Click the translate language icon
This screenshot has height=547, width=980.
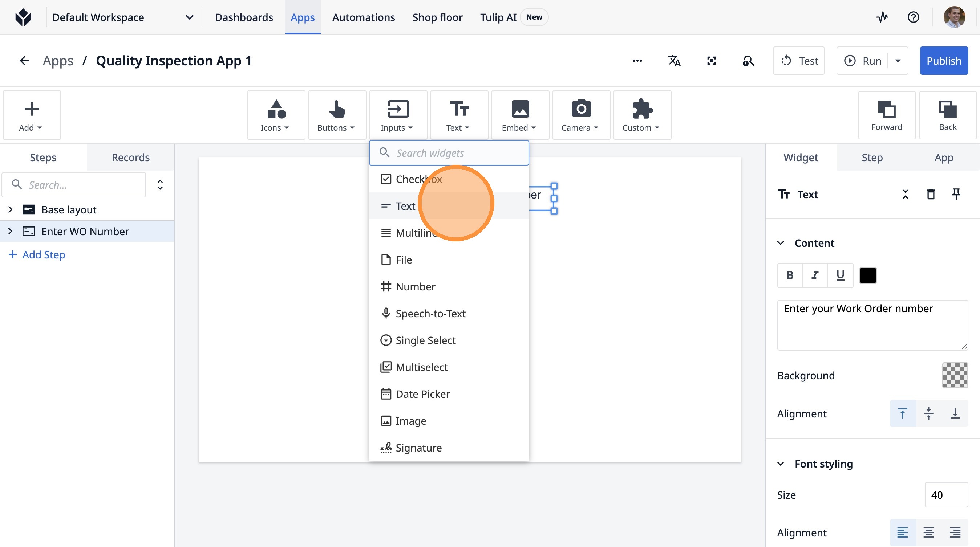(x=674, y=61)
